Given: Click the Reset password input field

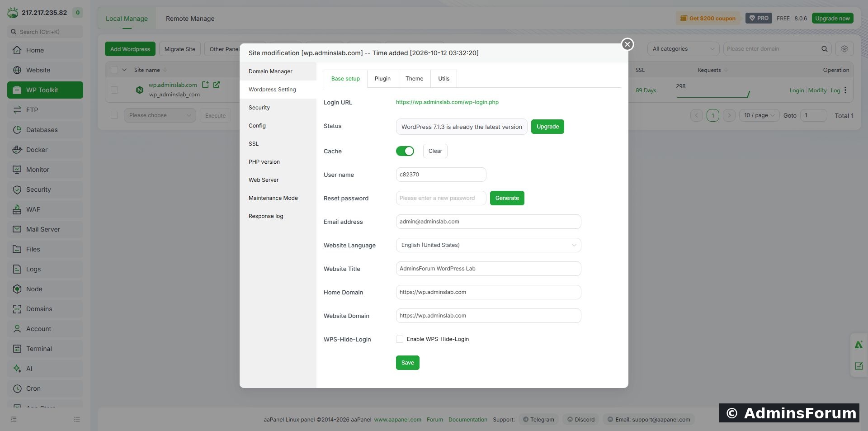Looking at the screenshot, I should tap(441, 198).
